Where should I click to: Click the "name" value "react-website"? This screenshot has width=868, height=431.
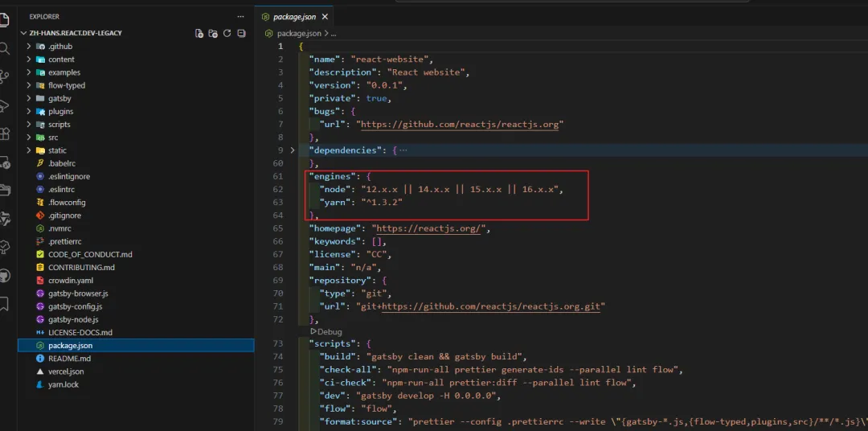click(389, 60)
